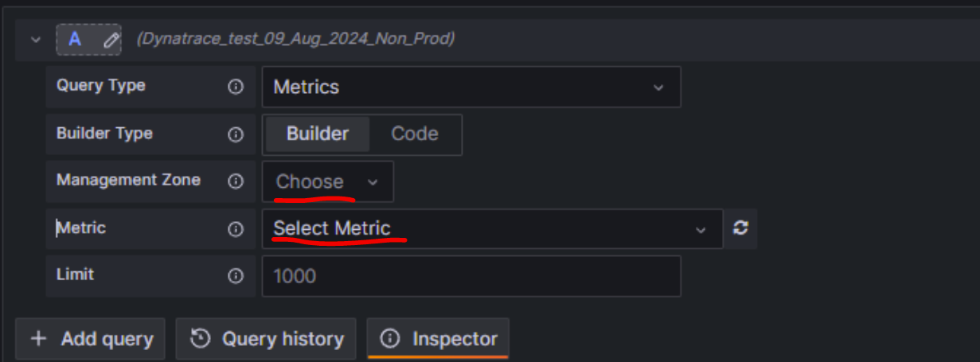This screenshot has height=362, width=980.
Task: Switch to the Code mode option
Action: tap(415, 134)
